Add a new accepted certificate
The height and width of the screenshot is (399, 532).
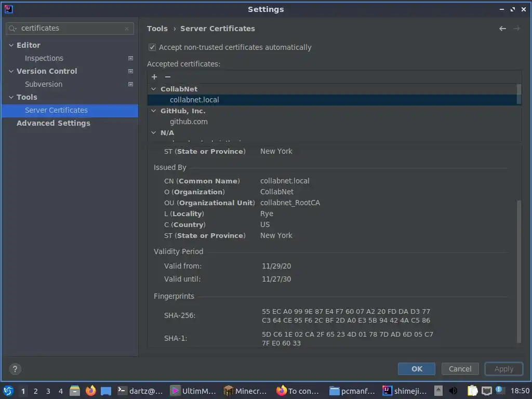[x=154, y=77]
